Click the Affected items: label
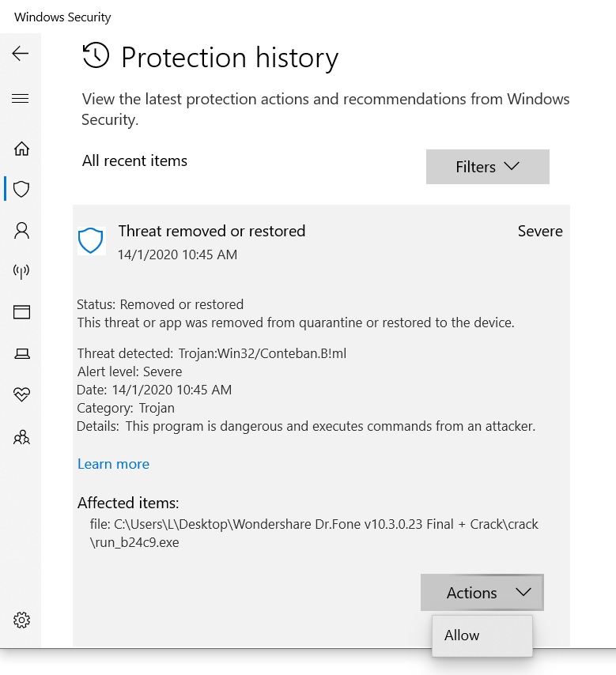This screenshot has height=675, width=616. point(128,503)
